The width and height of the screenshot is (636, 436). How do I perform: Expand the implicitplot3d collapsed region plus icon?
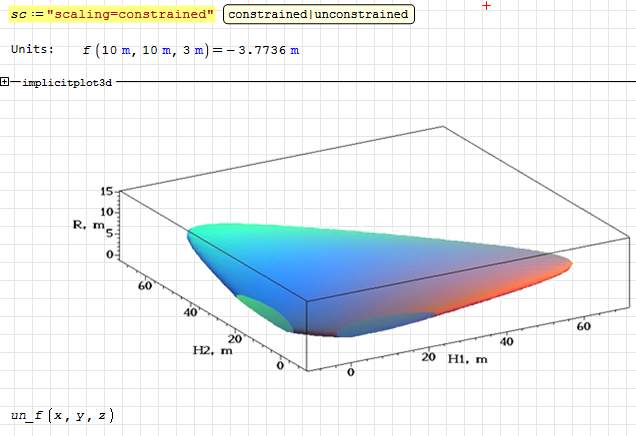6,82
